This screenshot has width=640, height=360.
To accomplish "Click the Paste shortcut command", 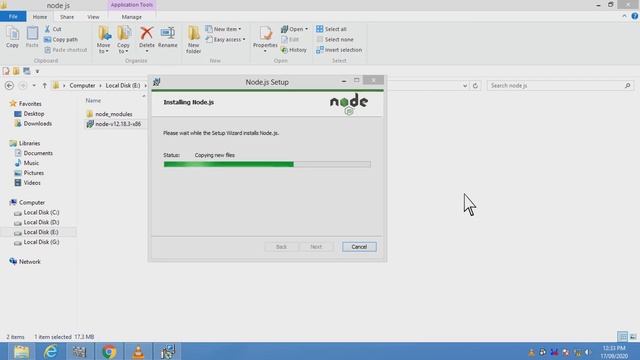I will (x=65, y=50).
